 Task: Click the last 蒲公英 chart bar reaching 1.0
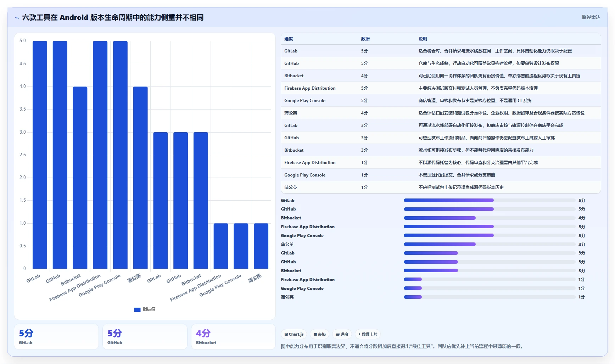(261, 246)
